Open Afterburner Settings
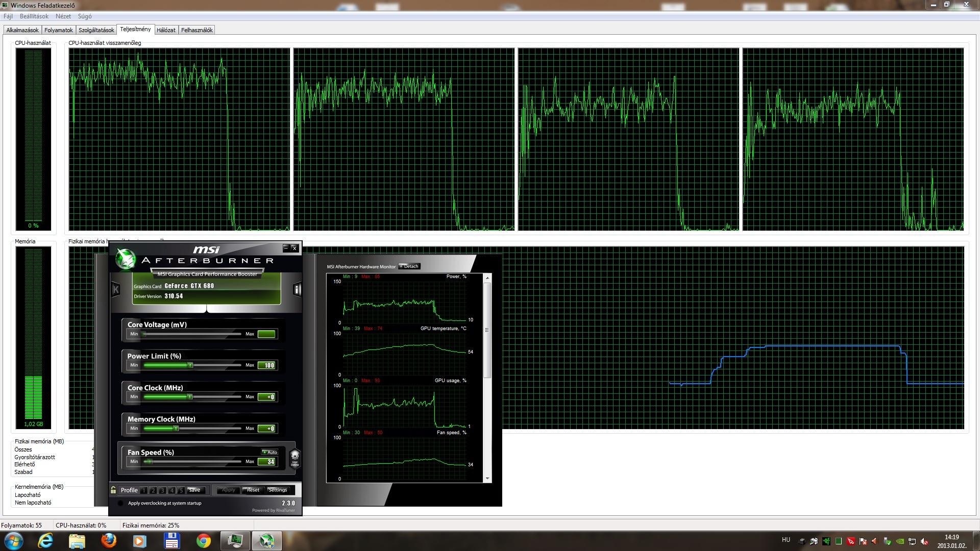This screenshot has height=551, width=980. 278,490
